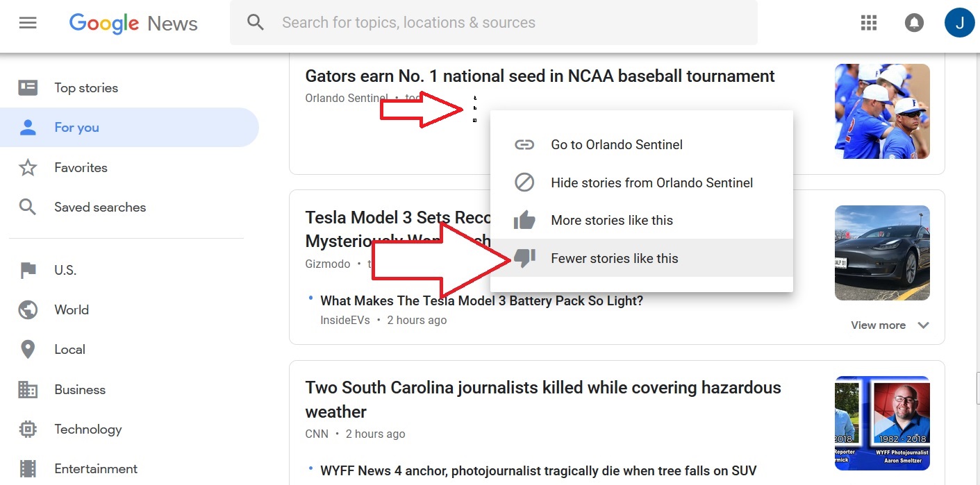
Task: Click the thumbs-up icon
Action: [x=524, y=220]
